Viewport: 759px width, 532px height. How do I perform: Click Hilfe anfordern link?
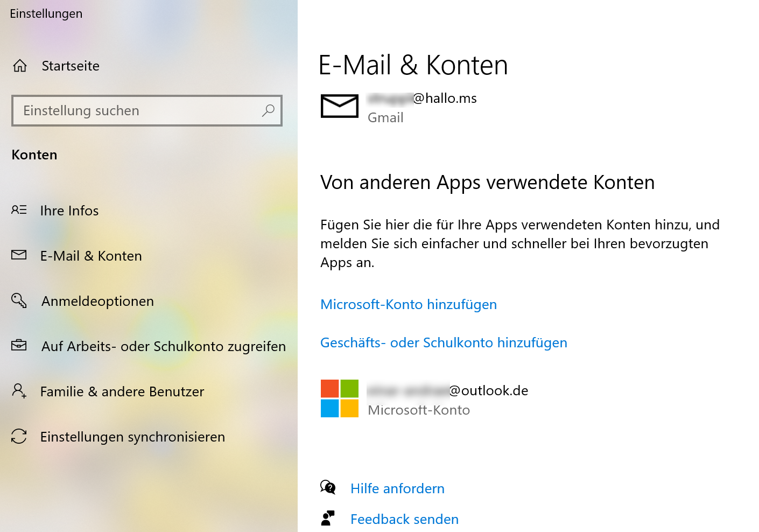point(397,488)
